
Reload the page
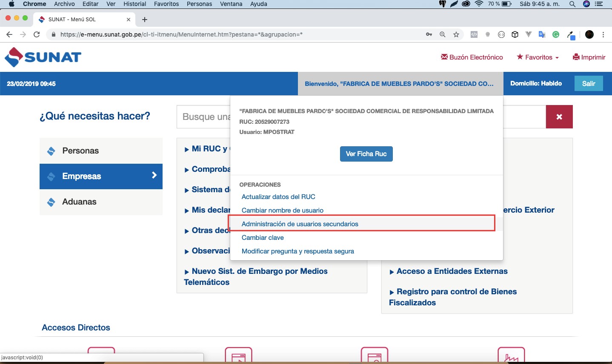point(37,35)
